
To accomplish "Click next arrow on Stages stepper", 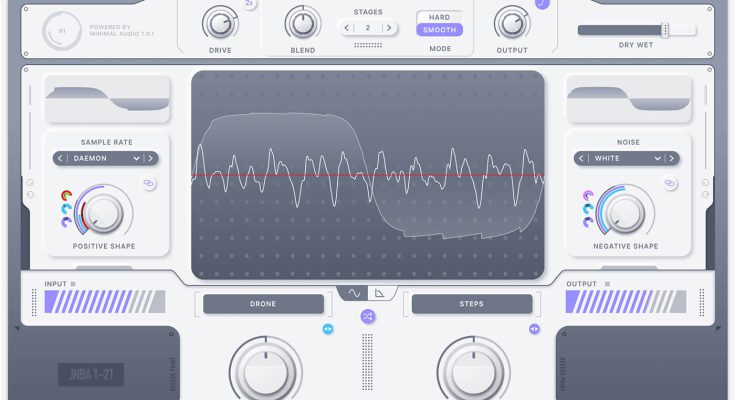I will (389, 27).
